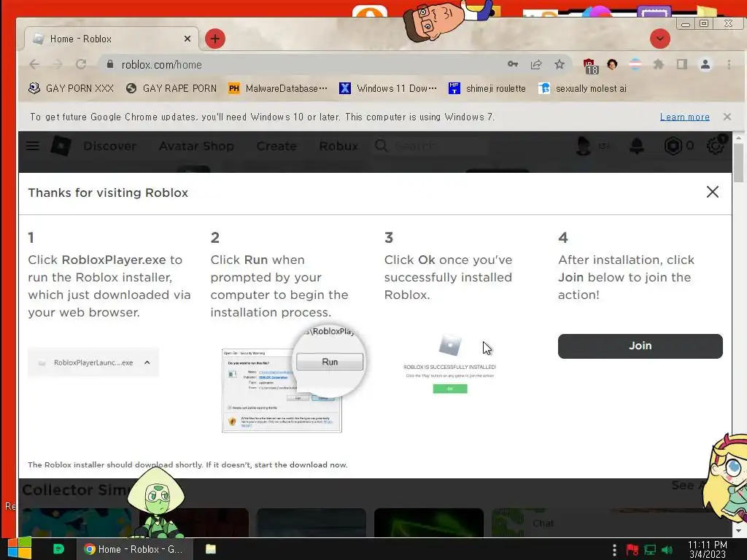Select the Home - Roblox browser tab
Viewport: 747px width, 560px height.
(x=112, y=39)
